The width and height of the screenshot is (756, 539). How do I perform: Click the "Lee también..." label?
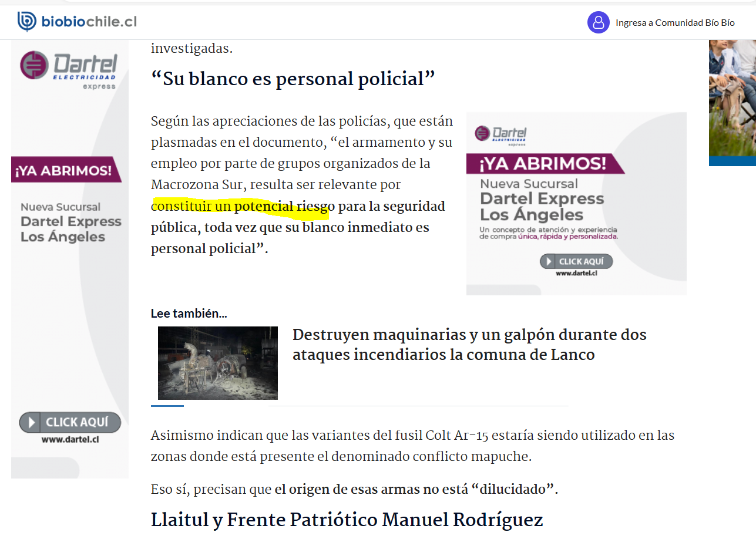pyautogui.click(x=189, y=314)
